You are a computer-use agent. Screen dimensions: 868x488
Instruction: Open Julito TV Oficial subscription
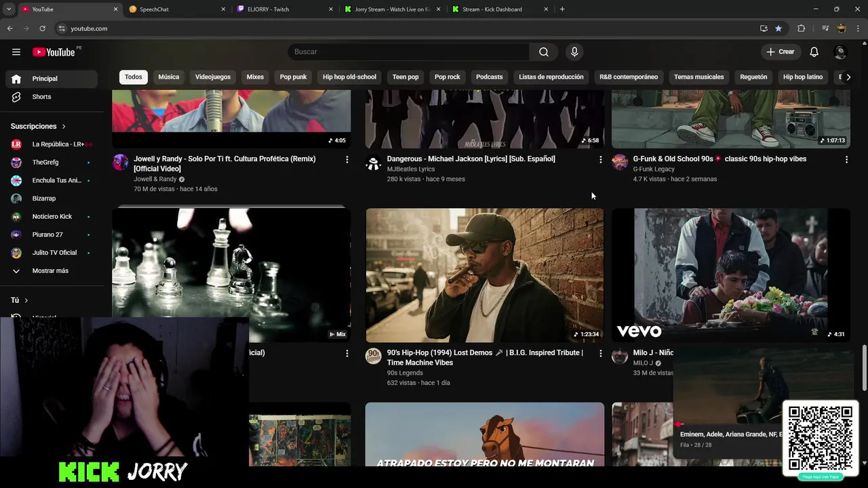(52, 253)
